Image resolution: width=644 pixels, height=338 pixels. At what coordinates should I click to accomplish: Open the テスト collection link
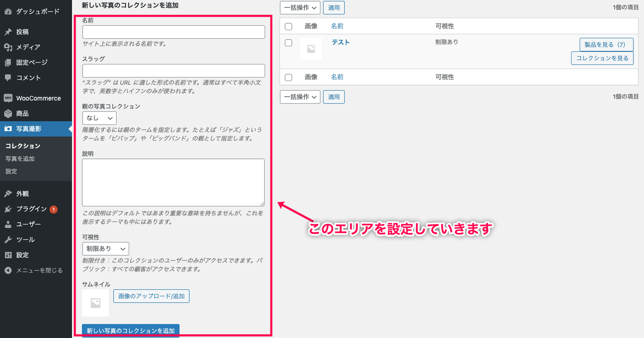(341, 42)
